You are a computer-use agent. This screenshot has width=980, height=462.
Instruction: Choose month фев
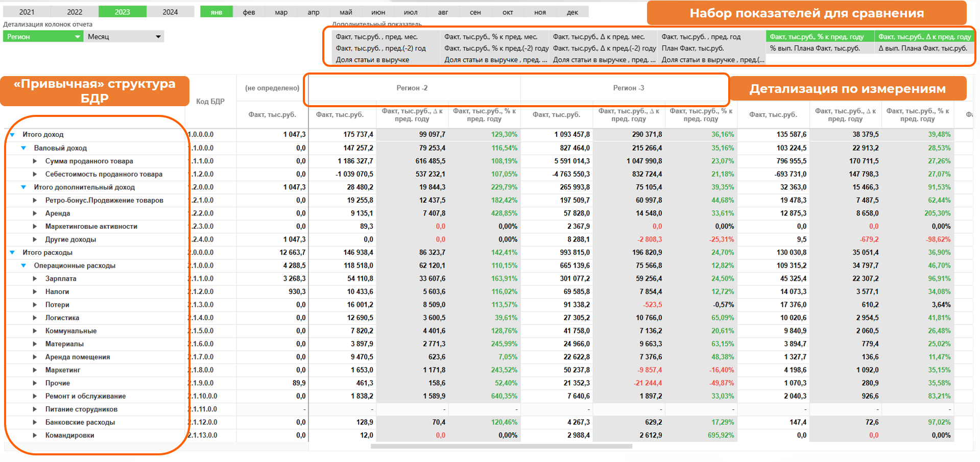249,12
